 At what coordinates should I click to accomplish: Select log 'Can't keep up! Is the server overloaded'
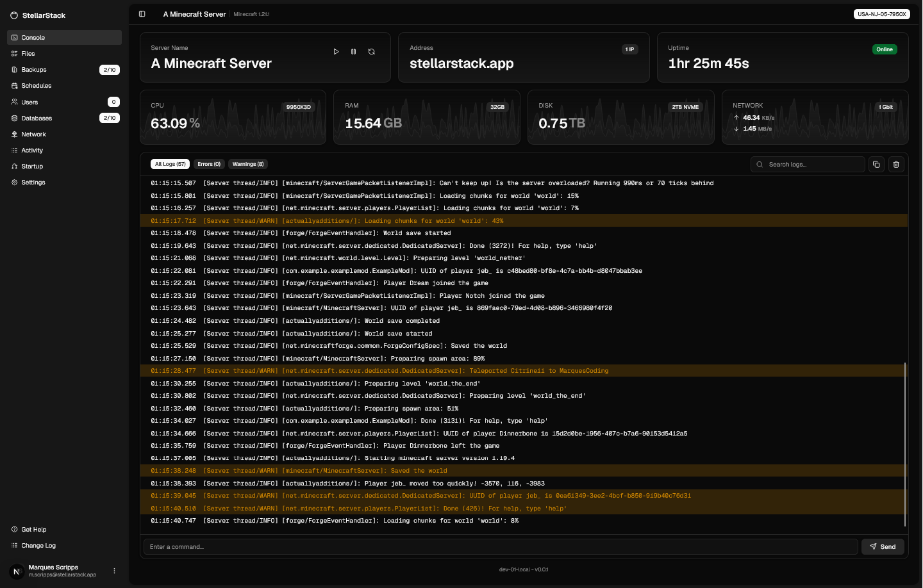coord(524,183)
